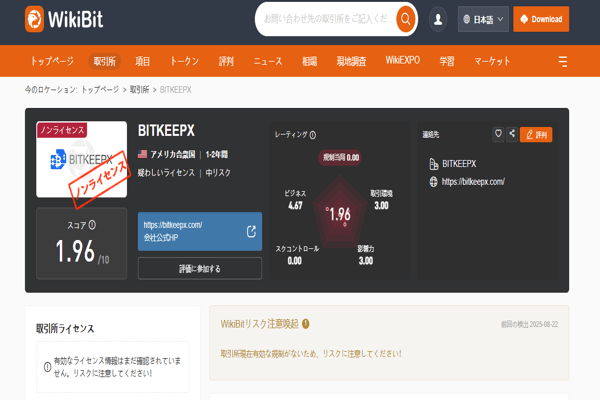Image resolution: width=600 pixels, height=400 pixels.
Task: Click the US flag icon
Action: [x=142, y=154]
